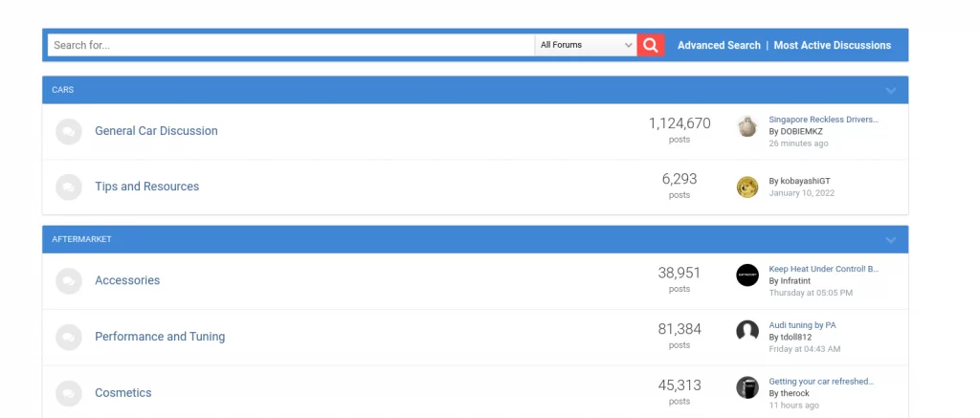Focus the 'Search for...' text field
Screen dimensions: 980x418
coord(291,45)
